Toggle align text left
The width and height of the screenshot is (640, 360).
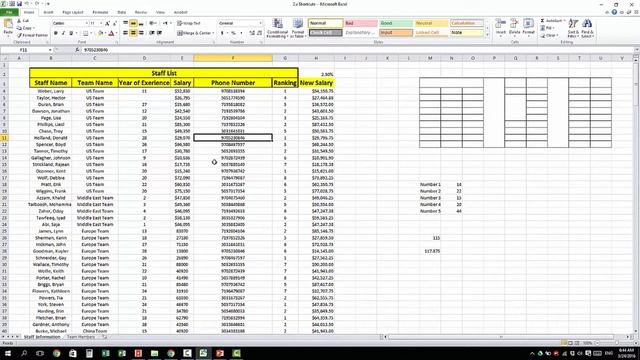pos(126,33)
